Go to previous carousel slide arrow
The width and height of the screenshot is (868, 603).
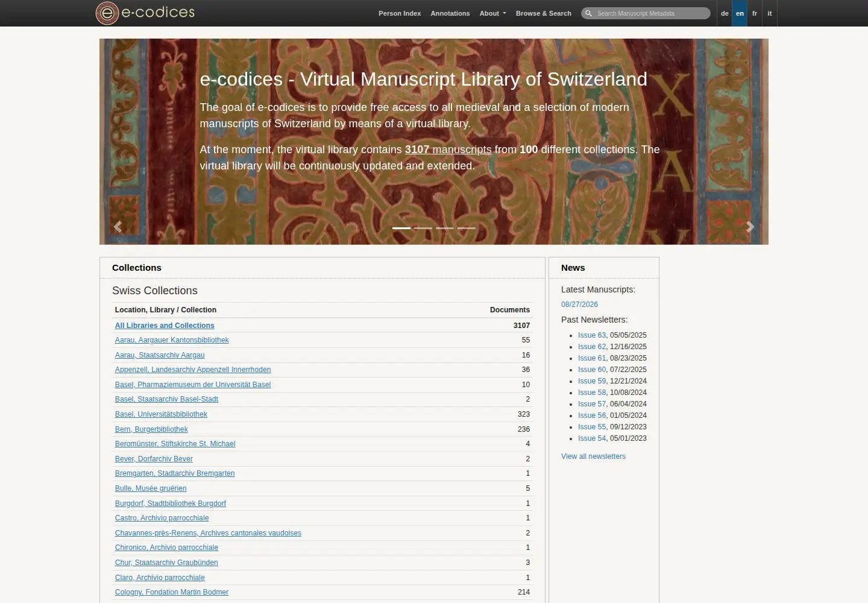coord(118,227)
